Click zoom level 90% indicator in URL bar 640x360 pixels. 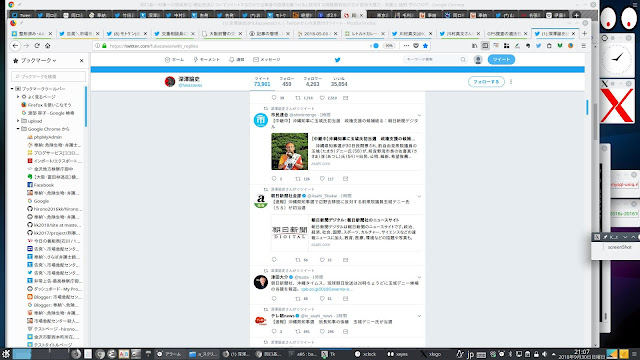pos(389,46)
